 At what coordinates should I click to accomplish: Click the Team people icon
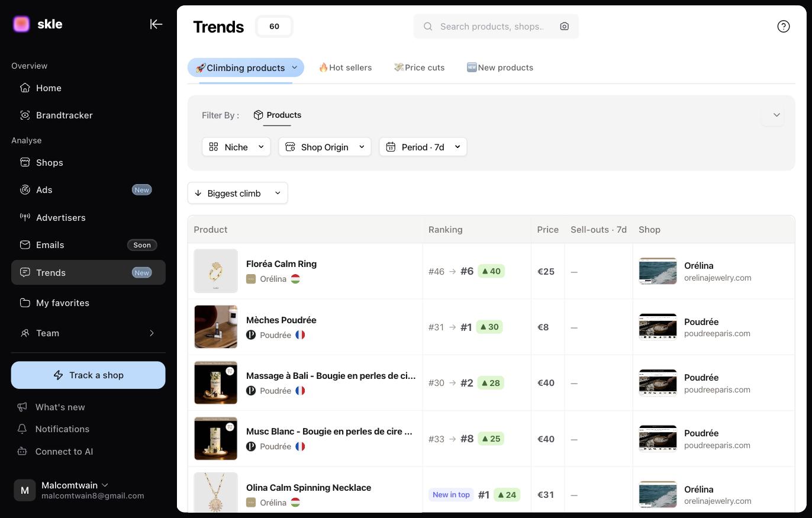(25, 333)
